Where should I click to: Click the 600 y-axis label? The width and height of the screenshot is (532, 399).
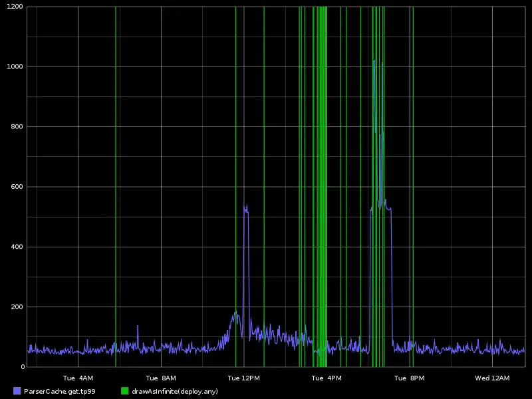click(x=18, y=187)
